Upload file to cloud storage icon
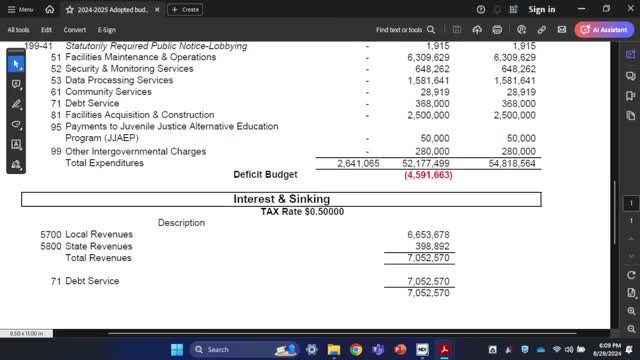The image size is (640, 360). pyautogui.click(x=477, y=30)
